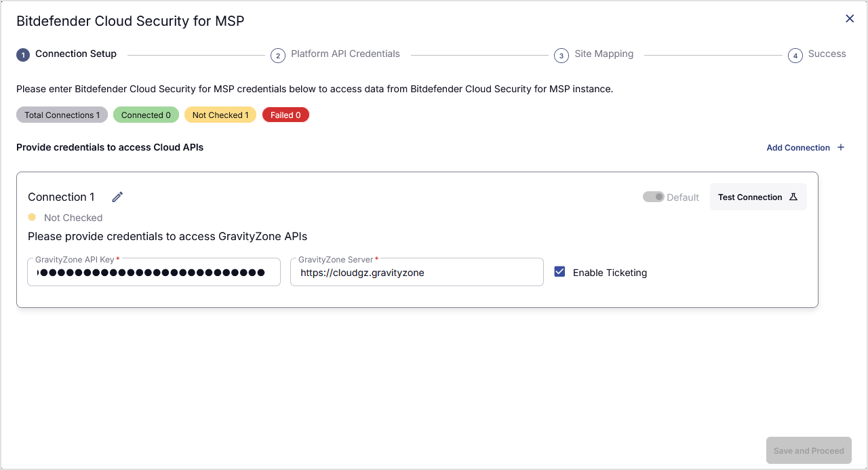Click step 1 circle for Connection Setup
The width and height of the screenshot is (868, 470).
point(23,55)
